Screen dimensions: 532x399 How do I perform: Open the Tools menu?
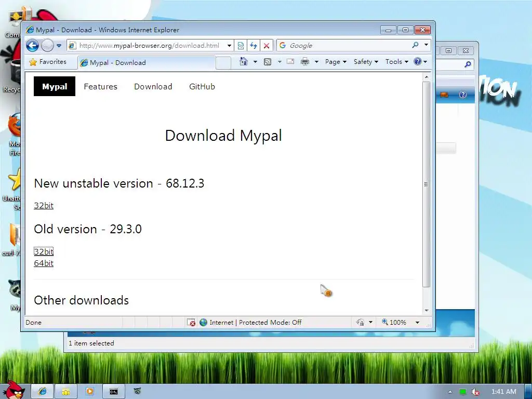tap(396, 62)
